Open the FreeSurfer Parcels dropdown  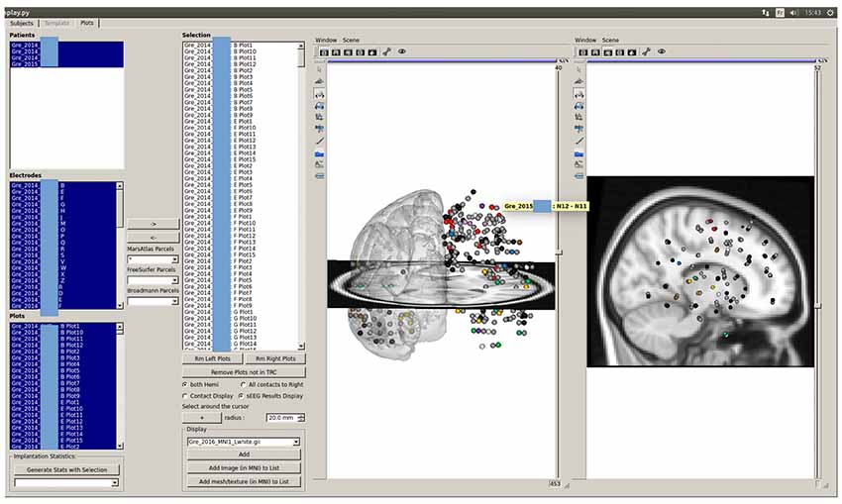click(153, 280)
